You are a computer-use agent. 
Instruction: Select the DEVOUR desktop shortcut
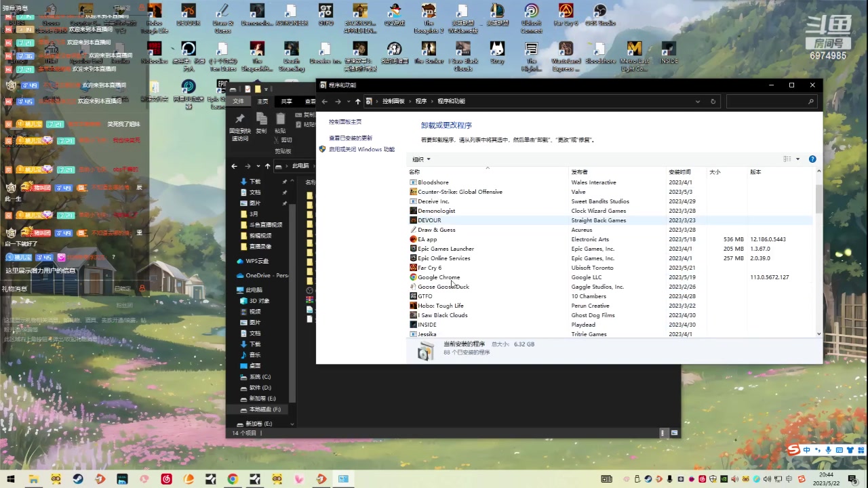189,16
